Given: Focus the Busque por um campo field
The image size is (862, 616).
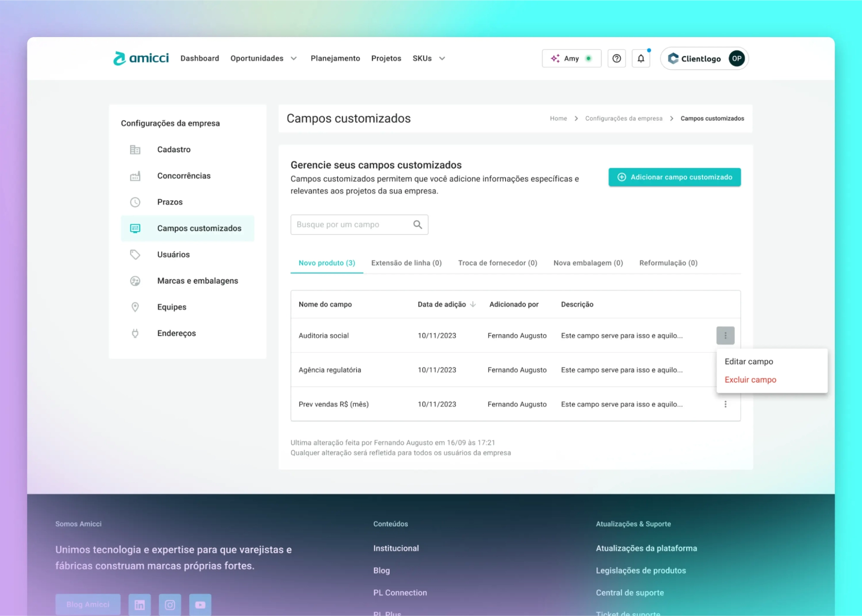Looking at the screenshot, I should (349, 225).
